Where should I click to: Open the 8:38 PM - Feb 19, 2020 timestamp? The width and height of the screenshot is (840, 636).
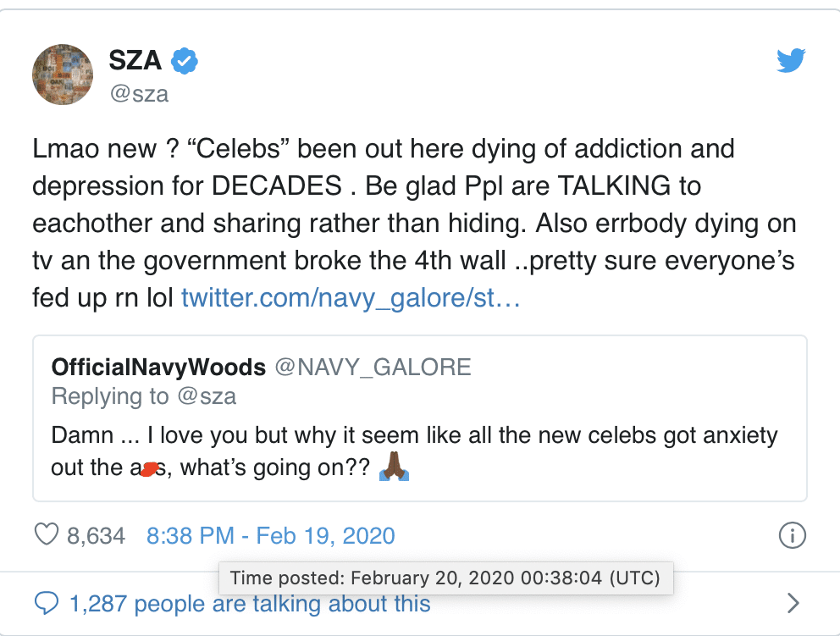[270, 535]
